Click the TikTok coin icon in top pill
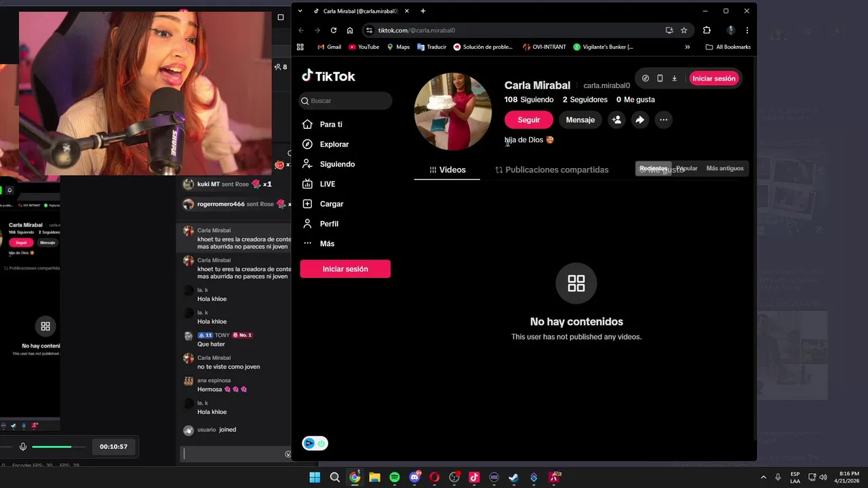This screenshot has height=488, width=868. click(646, 79)
